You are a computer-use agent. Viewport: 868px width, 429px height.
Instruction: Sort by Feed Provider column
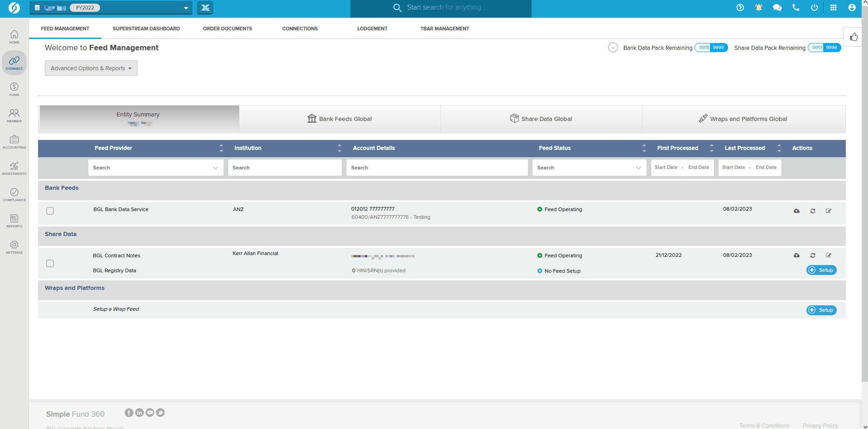221,148
